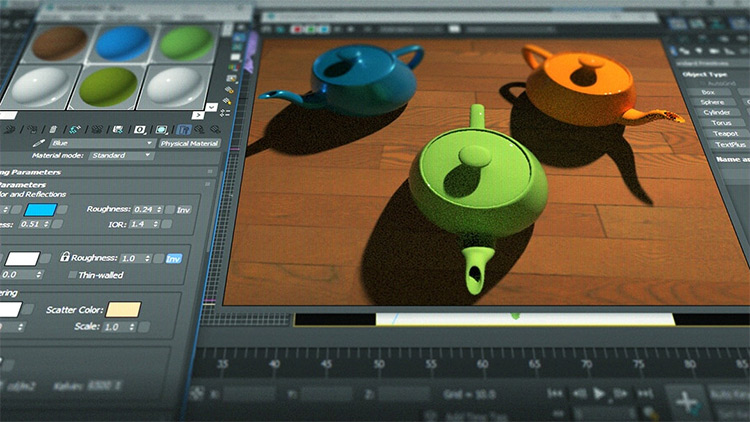Screen dimensions: 750x422
Task: Click the TextPlus button
Action: (730, 144)
